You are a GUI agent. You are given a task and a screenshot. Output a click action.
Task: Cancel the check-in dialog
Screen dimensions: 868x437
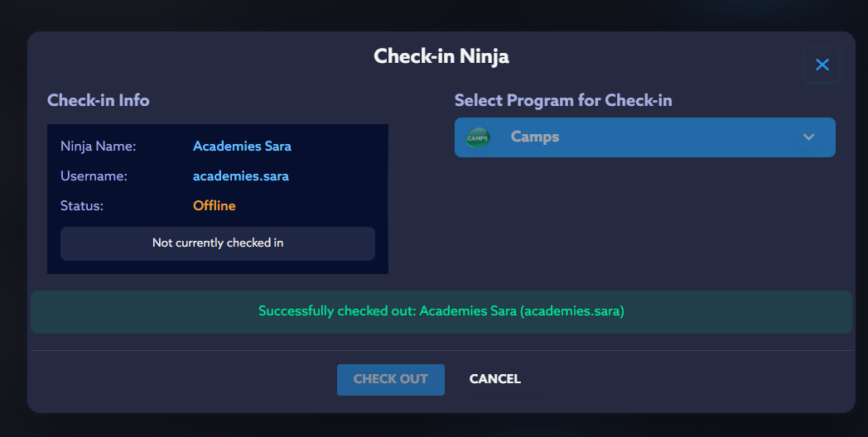coord(494,379)
